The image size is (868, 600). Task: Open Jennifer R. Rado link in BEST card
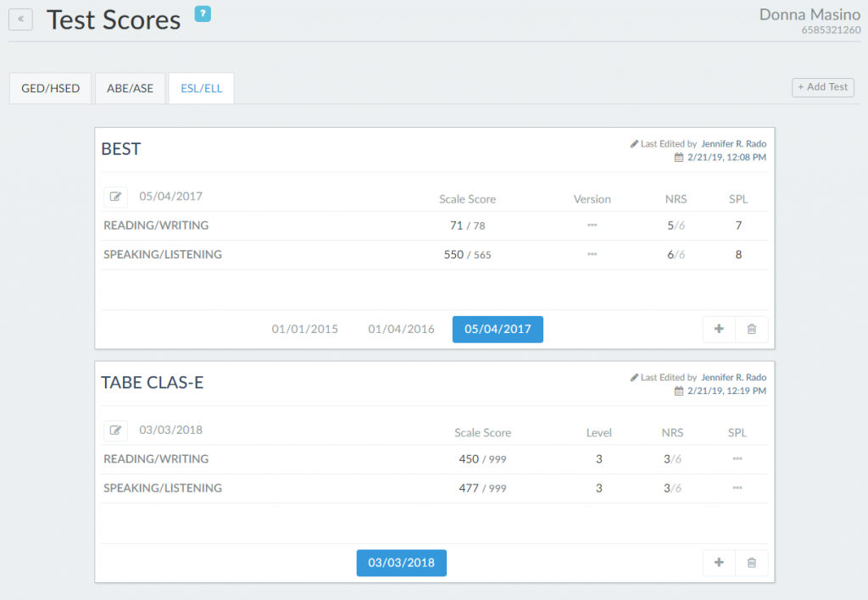tap(733, 144)
